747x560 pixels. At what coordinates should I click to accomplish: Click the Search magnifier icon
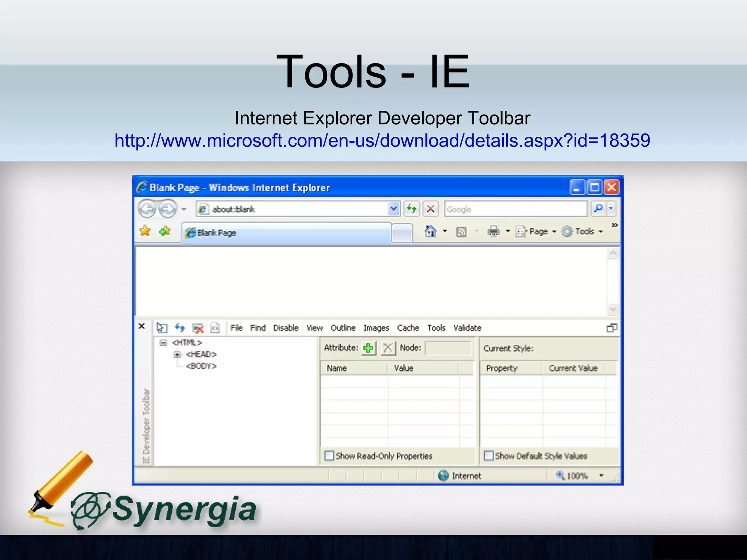point(598,209)
